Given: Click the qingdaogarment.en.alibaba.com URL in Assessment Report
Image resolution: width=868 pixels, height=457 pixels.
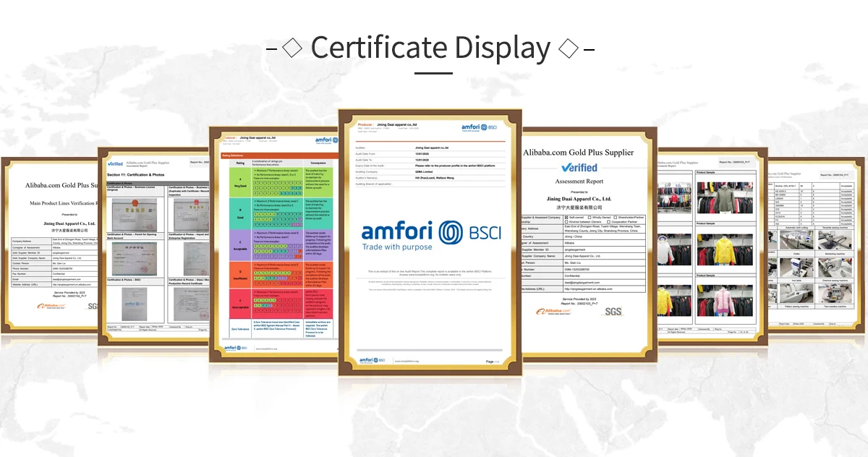Looking at the screenshot, I should tap(588, 288).
